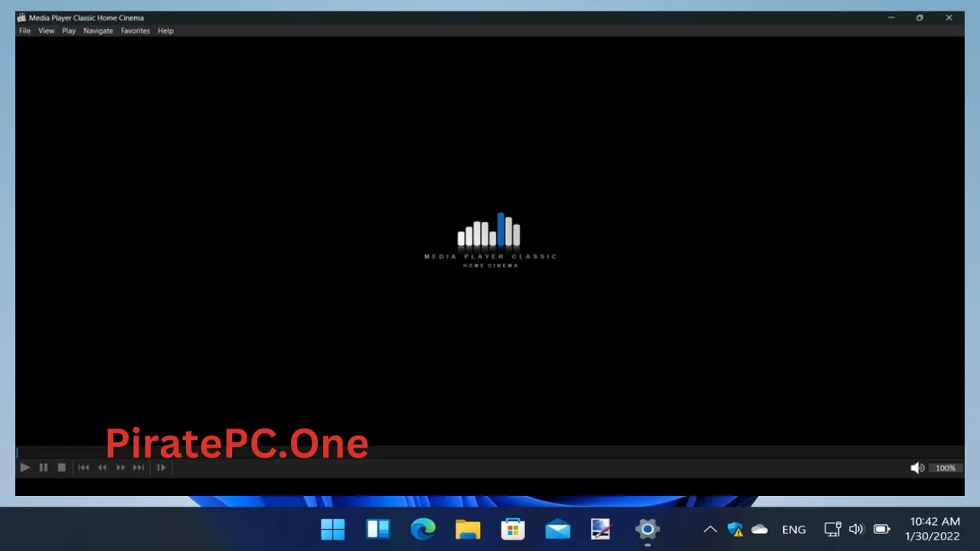Screen dimensions: 980x551
Task: Click the playback seek bar
Action: pos(490,452)
